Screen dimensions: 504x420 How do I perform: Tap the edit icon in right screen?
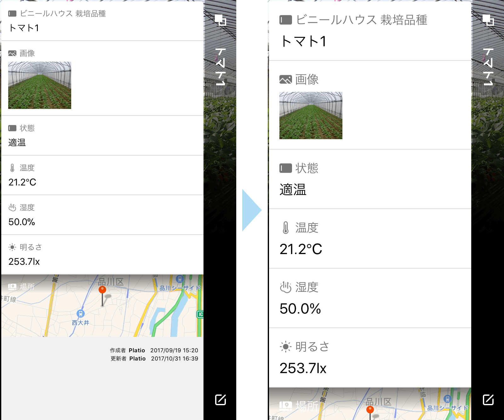pos(488,400)
